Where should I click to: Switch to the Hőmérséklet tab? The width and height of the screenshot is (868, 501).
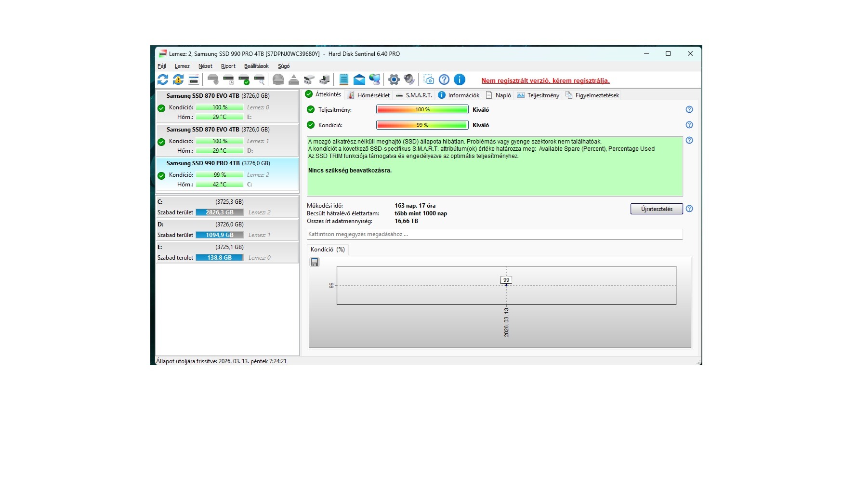[368, 95]
